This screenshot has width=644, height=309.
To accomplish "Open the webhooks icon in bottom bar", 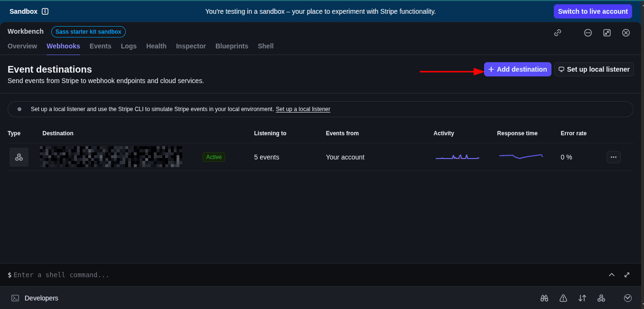I will pos(601,298).
